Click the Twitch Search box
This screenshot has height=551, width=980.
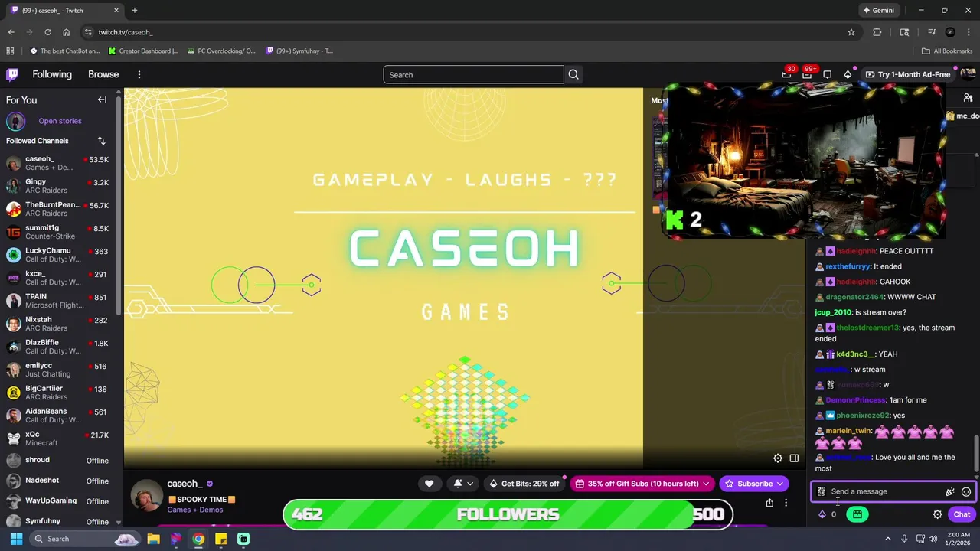tap(473, 74)
